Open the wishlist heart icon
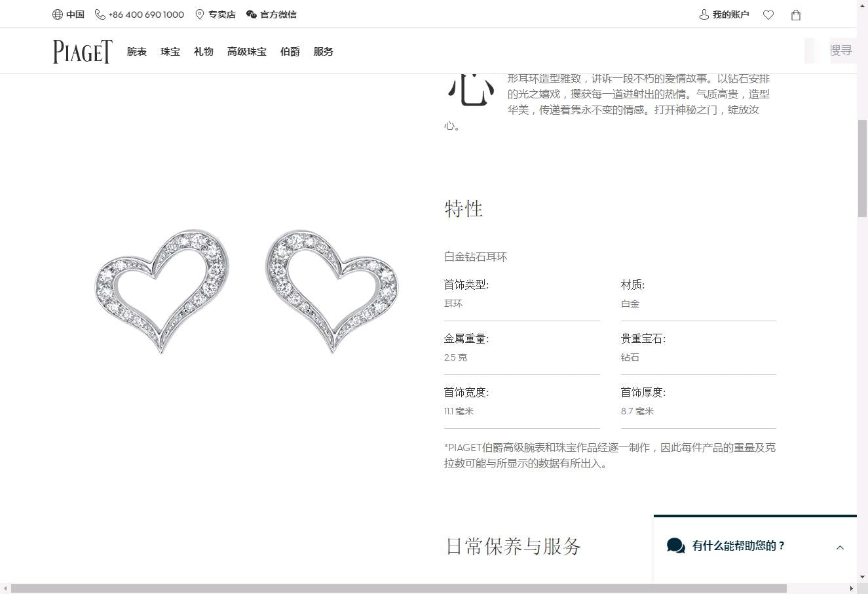The width and height of the screenshot is (868, 594). (x=768, y=15)
